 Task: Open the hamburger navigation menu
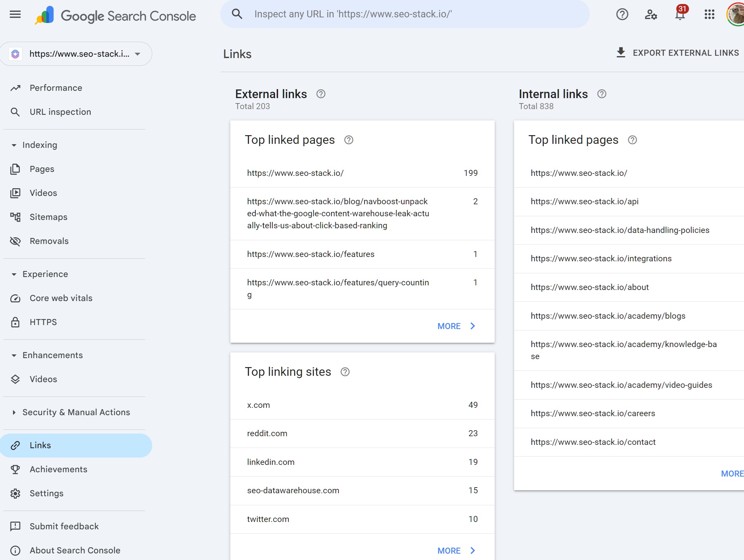(15, 14)
